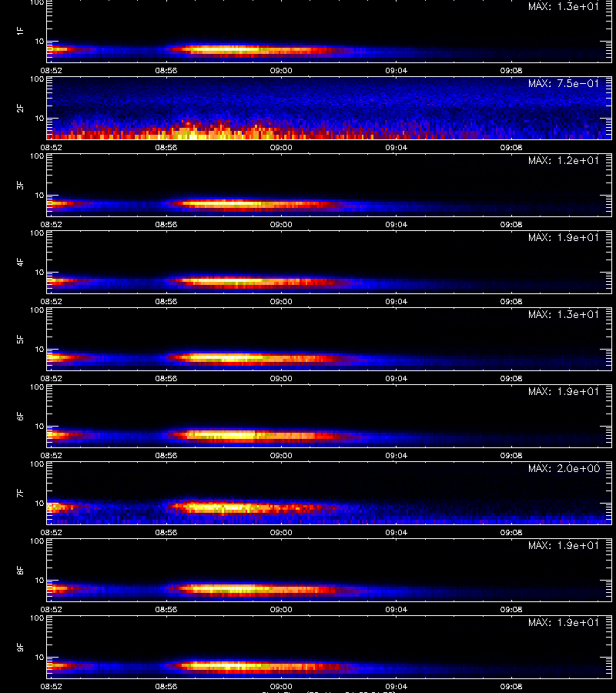Click the 10 y-axis label of 1F
The width and height of the screenshot is (616, 693).
pos(40,41)
